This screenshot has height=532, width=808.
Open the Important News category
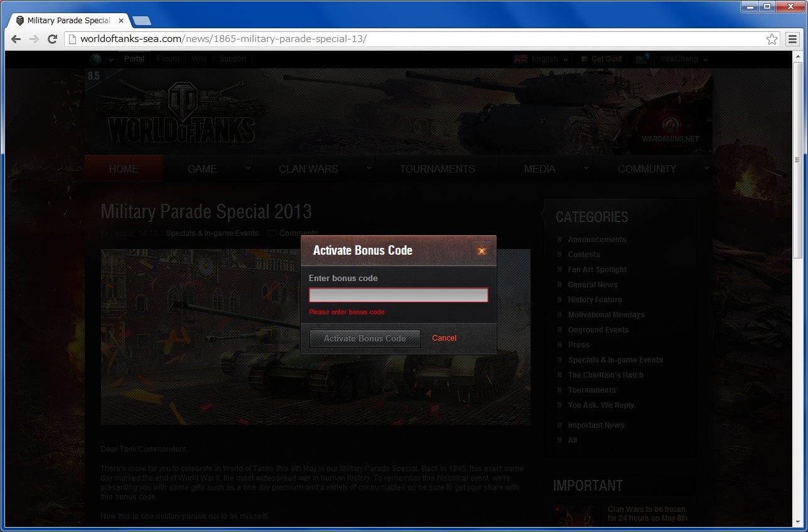point(596,425)
